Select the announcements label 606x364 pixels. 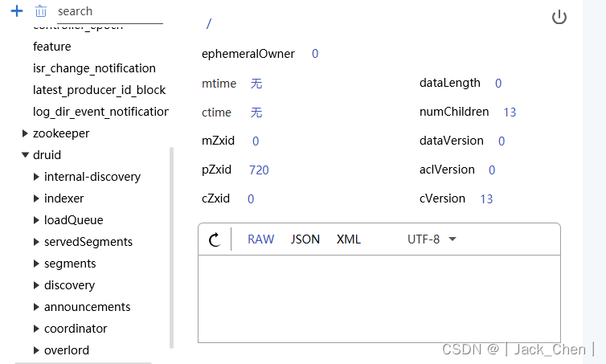(x=88, y=307)
